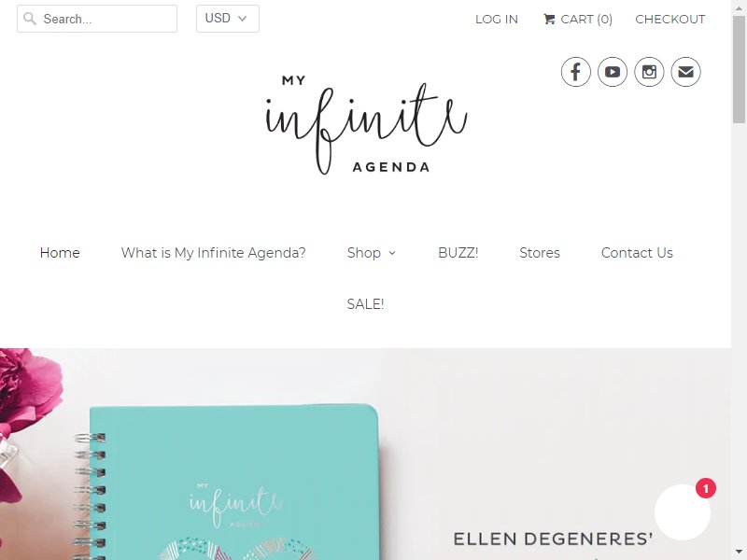Viewport: 747px width, 560px height.
Task: Open the Instagram social icon
Action: [x=649, y=72]
